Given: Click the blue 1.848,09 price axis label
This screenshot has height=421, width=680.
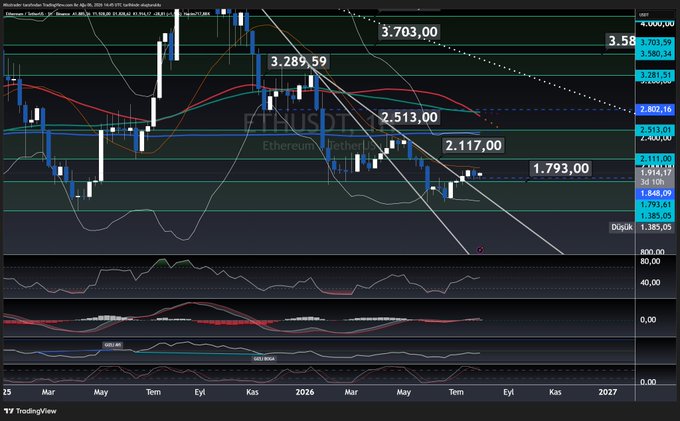Looking at the screenshot, I should coord(655,193).
